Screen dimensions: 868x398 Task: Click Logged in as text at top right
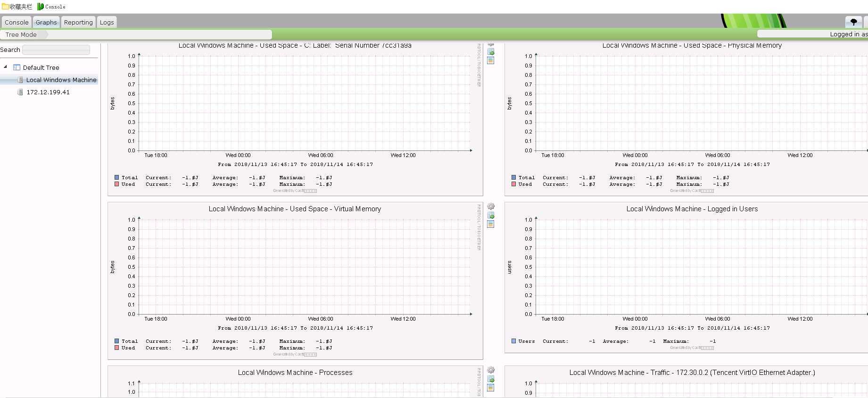pos(849,34)
